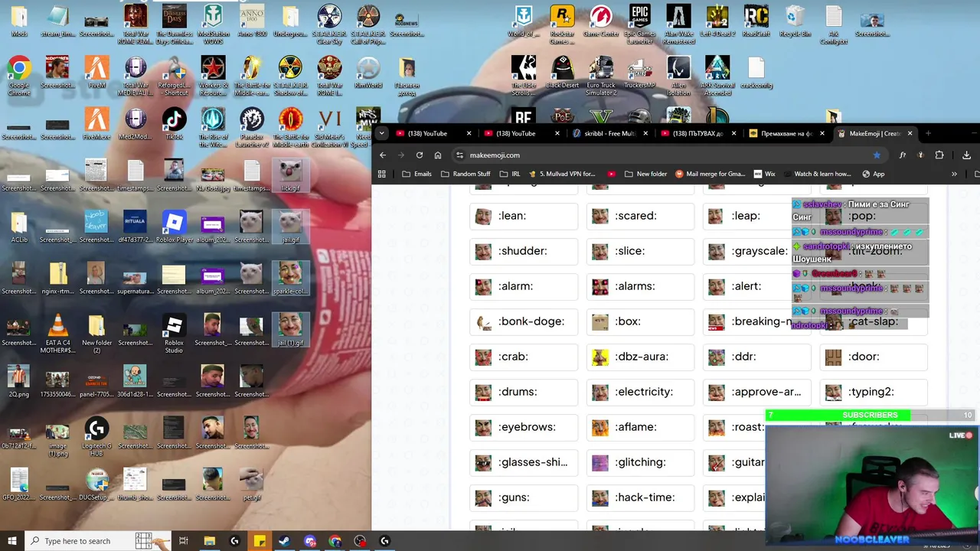Open the Paradox Launcher v2 shortcut
The image size is (980, 551).
252,127
